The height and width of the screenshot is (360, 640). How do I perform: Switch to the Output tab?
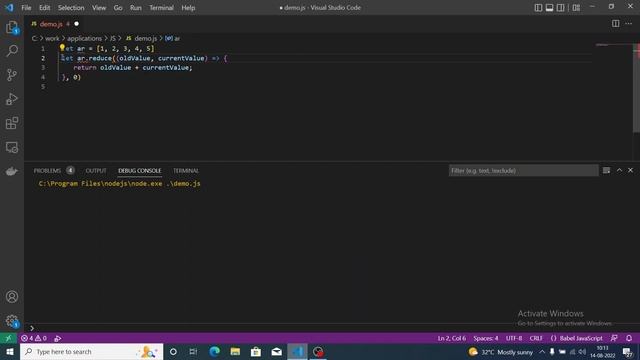click(96, 171)
